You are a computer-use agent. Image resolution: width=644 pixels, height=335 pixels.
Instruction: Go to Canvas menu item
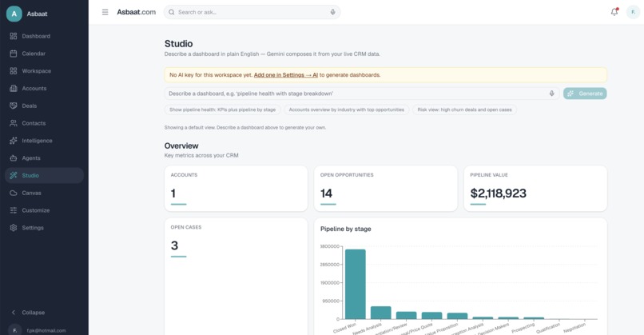[45, 193]
